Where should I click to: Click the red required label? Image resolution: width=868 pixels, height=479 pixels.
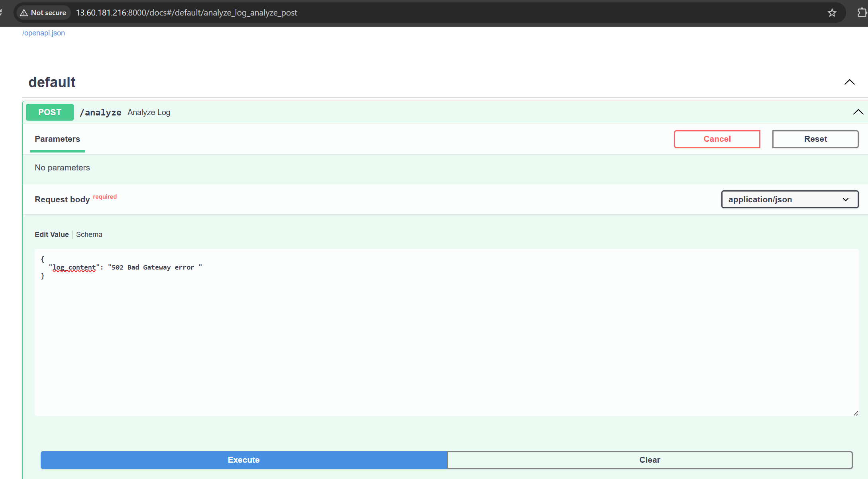pyautogui.click(x=105, y=197)
